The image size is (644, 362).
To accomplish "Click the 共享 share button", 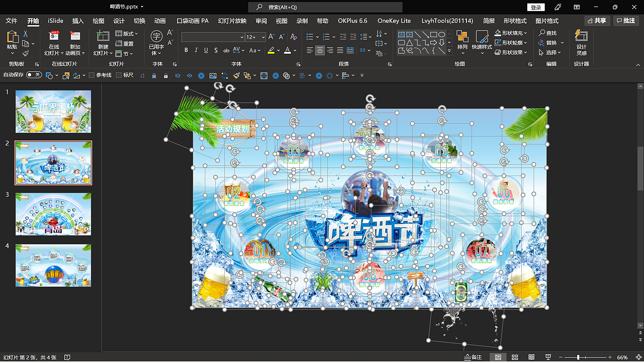I will [x=596, y=20].
